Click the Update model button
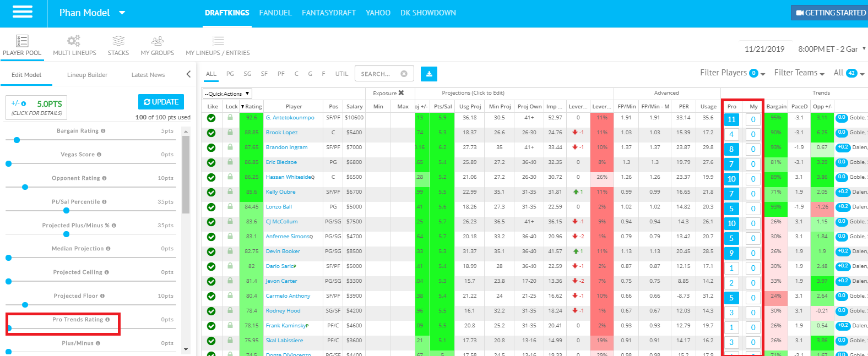This screenshot has height=356, width=868. pos(161,102)
